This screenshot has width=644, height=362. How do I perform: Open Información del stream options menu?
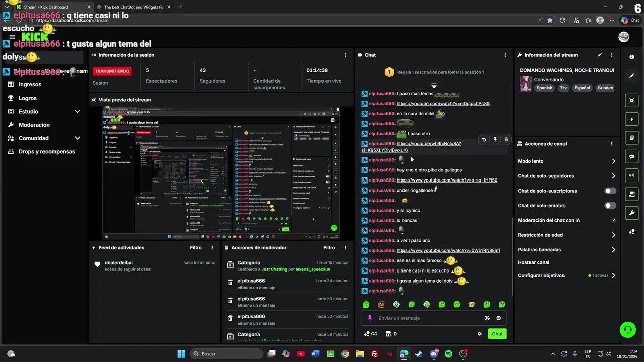pyautogui.click(x=612, y=55)
